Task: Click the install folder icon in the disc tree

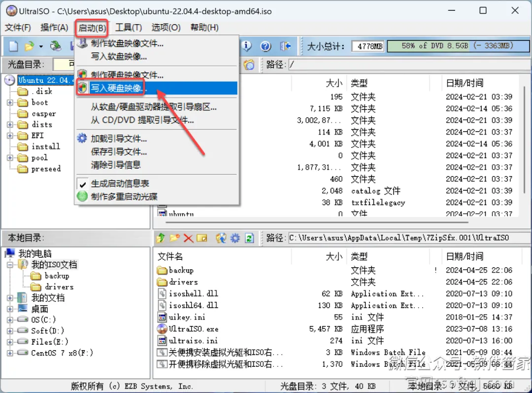Action: [23, 147]
